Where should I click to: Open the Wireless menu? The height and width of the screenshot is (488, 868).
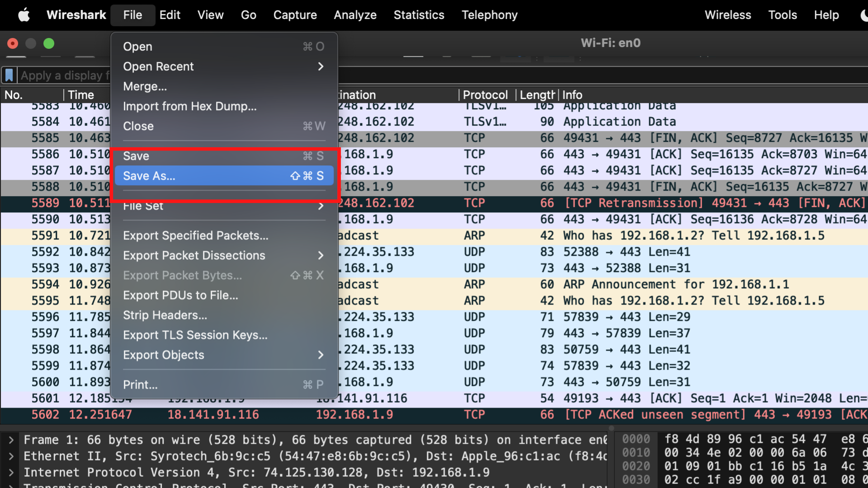coord(728,15)
